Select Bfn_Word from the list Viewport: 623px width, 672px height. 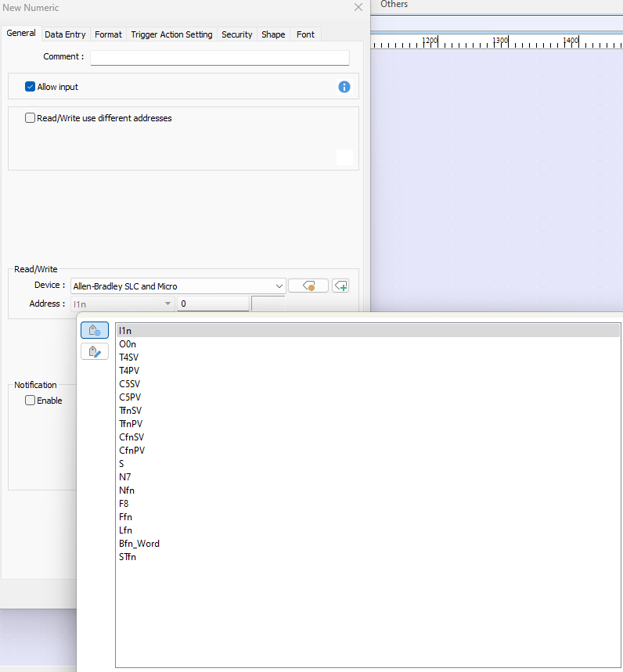(x=369, y=544)
